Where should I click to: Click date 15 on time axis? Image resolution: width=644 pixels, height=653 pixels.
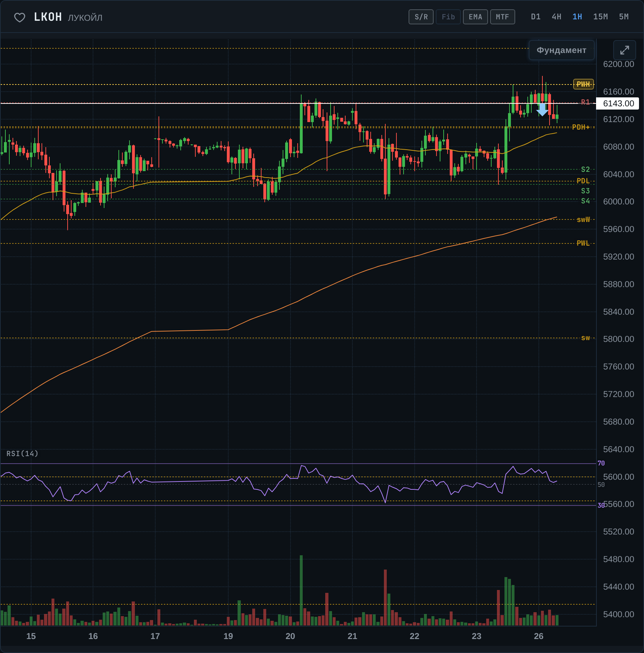(31, 636)
